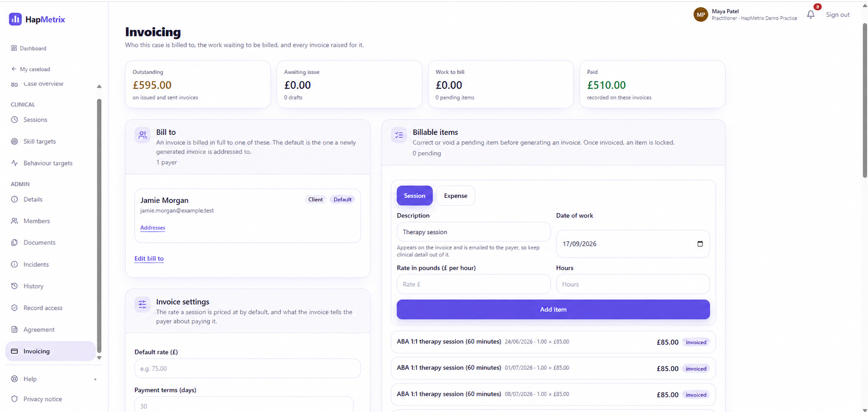The image size is (868, 412).
Task: Click the Help lifebuoy icon
Action: tap(14, 379)
